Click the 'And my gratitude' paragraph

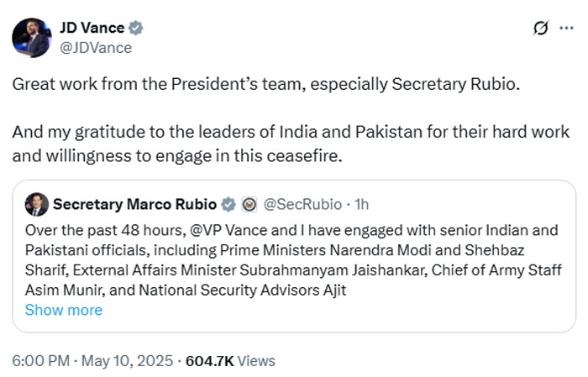click(x=291, y=143)
